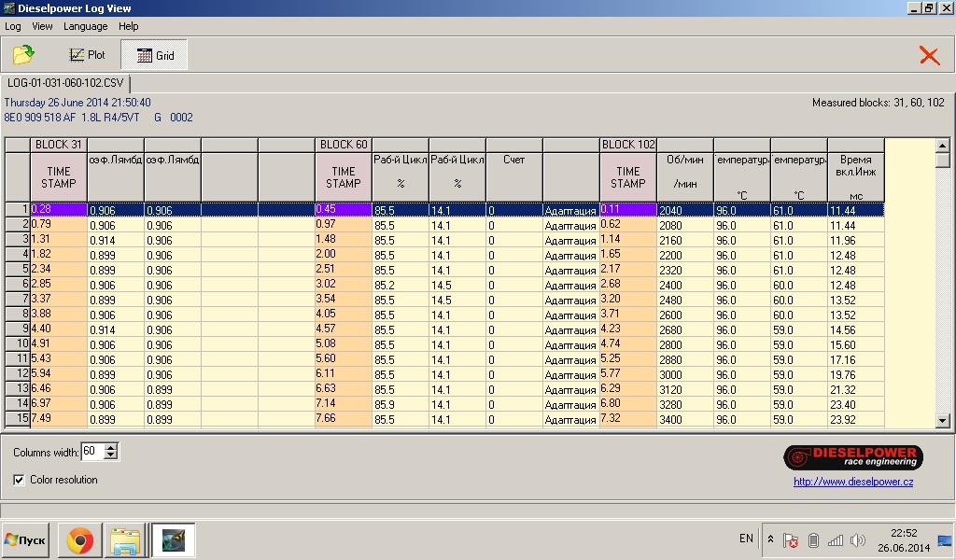This screenshot has height=560, width=956.
Task: Select the LOG-01-031-060-102.CSV tab
Action: pyautogui.click(x=65, y=83)
